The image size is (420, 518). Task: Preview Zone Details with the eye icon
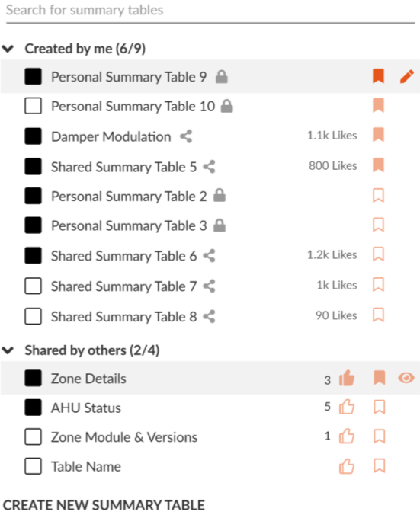coord(406,378)
